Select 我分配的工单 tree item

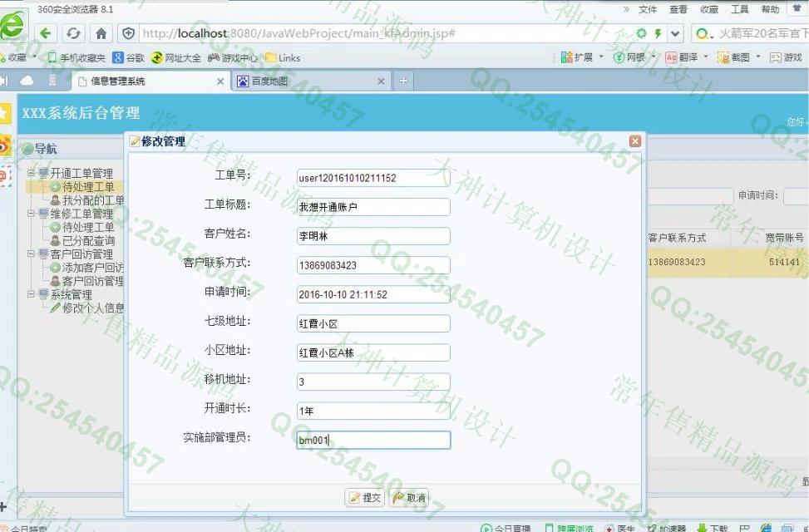tap(87, 200)
